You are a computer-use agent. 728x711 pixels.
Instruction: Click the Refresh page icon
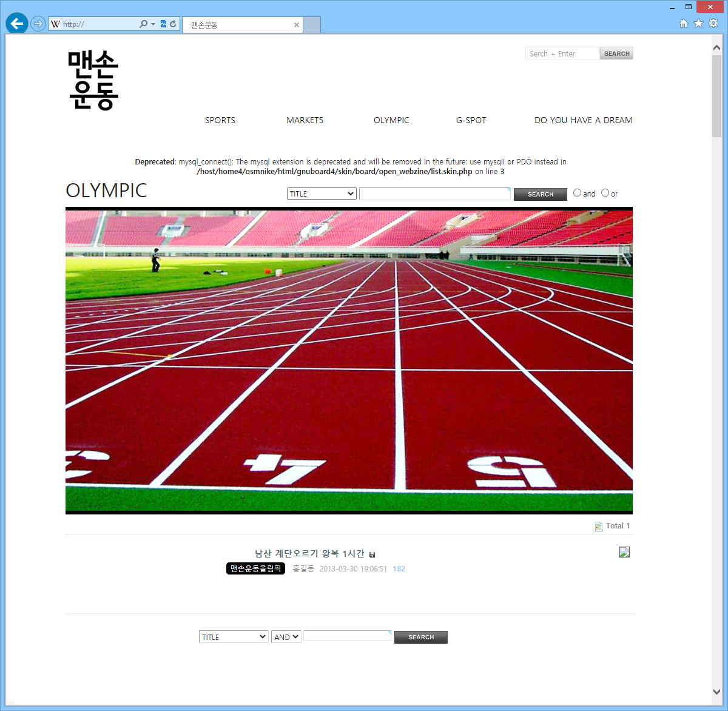[174, 24]
